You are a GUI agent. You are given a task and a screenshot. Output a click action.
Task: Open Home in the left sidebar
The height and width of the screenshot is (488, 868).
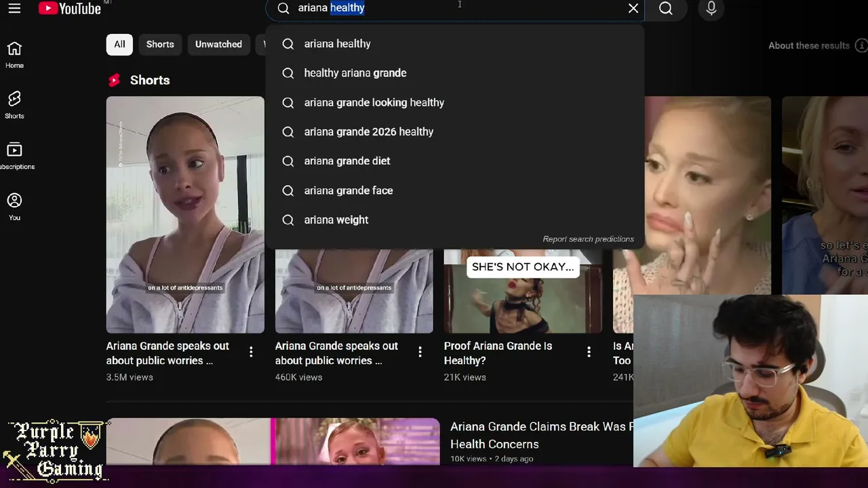click(x=14, y=55)
